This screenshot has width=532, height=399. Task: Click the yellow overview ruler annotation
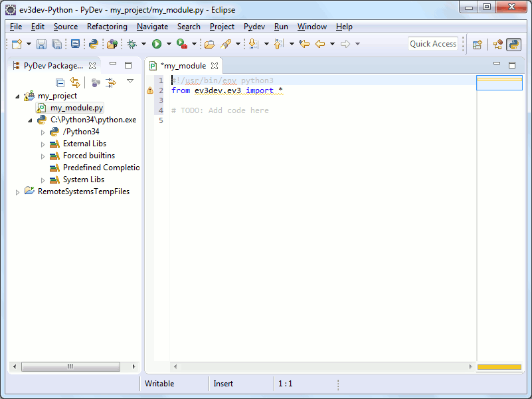click(499, 79)
